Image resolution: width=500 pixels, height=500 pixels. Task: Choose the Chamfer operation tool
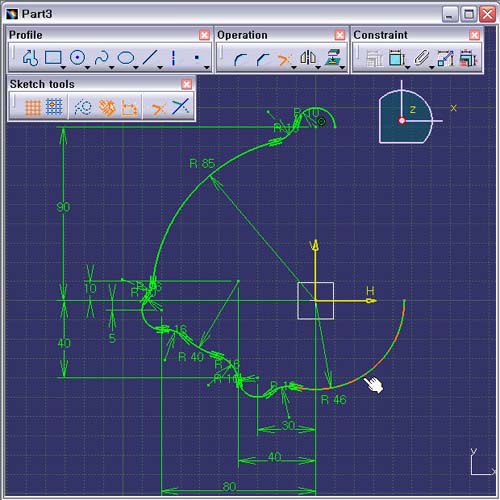click(x=263, y=59)
